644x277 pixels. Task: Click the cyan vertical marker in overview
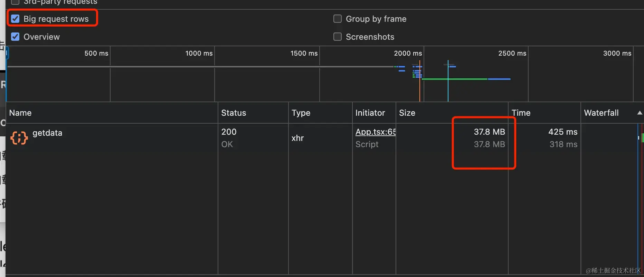point(448,81)
